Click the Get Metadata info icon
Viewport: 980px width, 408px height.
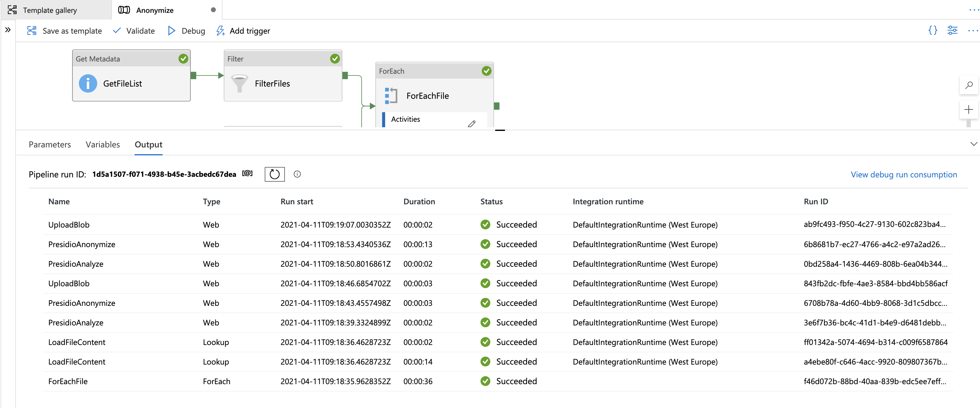[88, 83]
